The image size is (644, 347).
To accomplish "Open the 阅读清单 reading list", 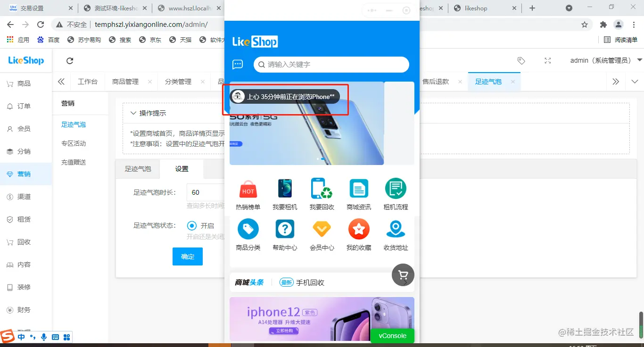I will [x=621, y=40].
